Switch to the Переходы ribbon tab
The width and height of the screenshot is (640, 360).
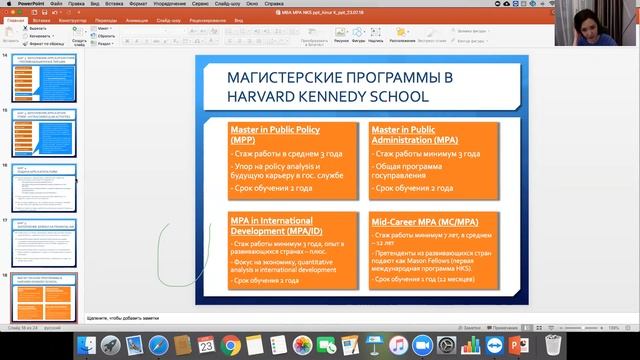coord(106,20)
